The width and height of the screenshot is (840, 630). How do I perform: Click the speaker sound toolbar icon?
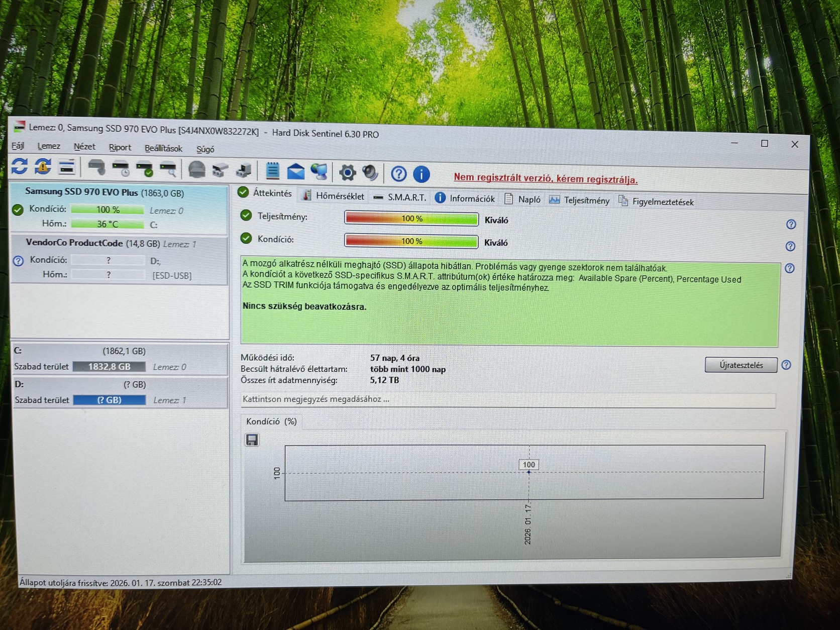370,173
